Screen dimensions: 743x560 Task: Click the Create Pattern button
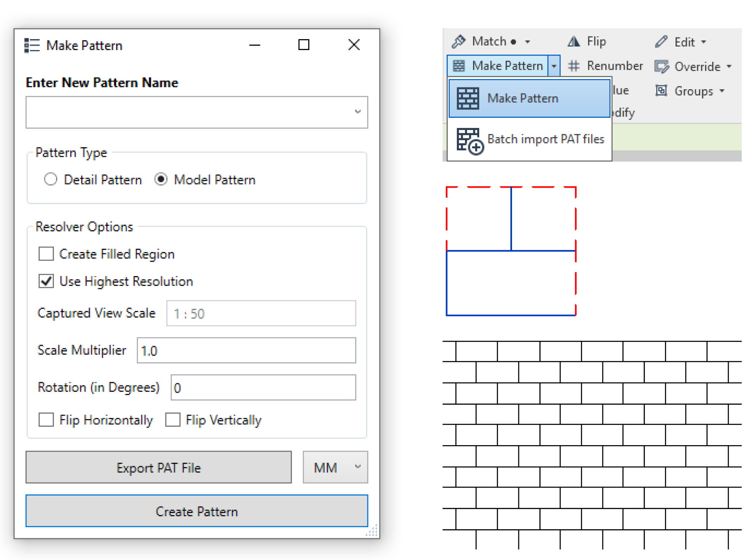tap(196, 511)
